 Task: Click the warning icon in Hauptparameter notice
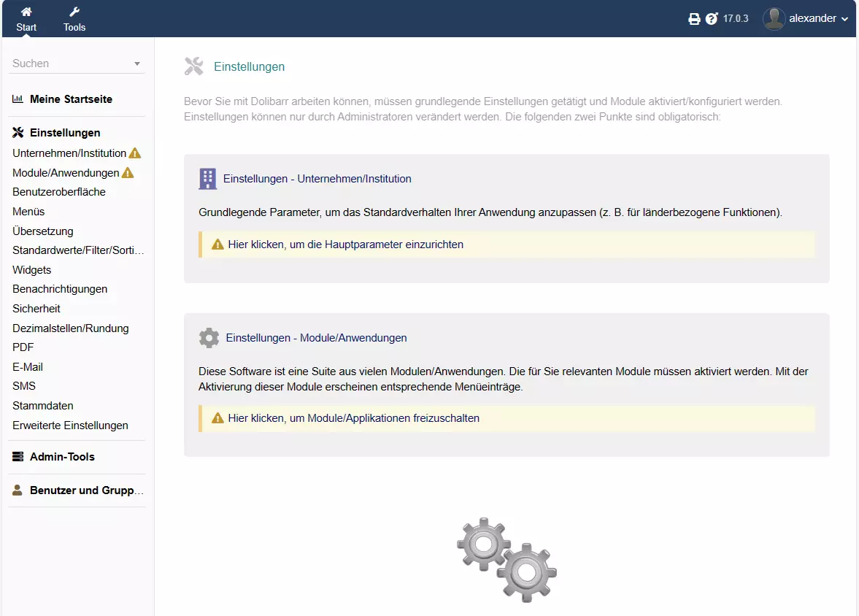[x=217, y=245]
